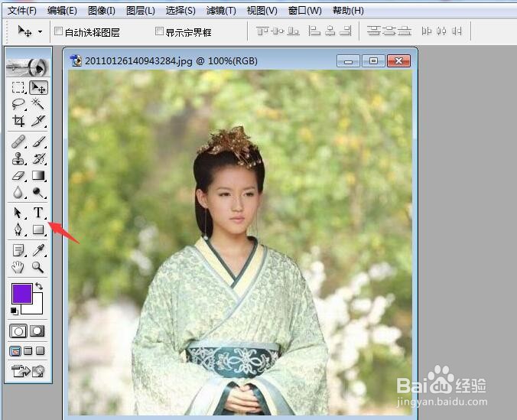
Task: Choose Standard screen mode
Action: pyautogui.click(x=15, y=351)
